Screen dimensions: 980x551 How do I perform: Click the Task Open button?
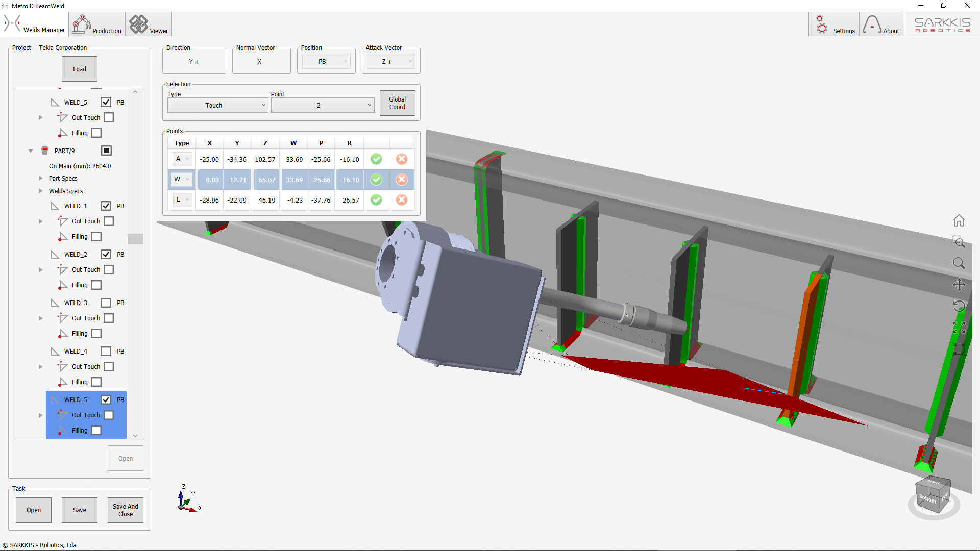click(34, 510)
